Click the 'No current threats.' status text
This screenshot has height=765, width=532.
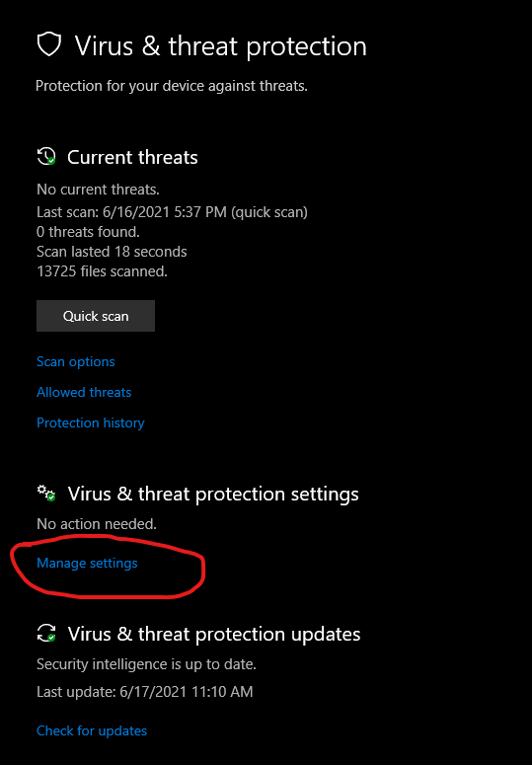pos(98,190)
